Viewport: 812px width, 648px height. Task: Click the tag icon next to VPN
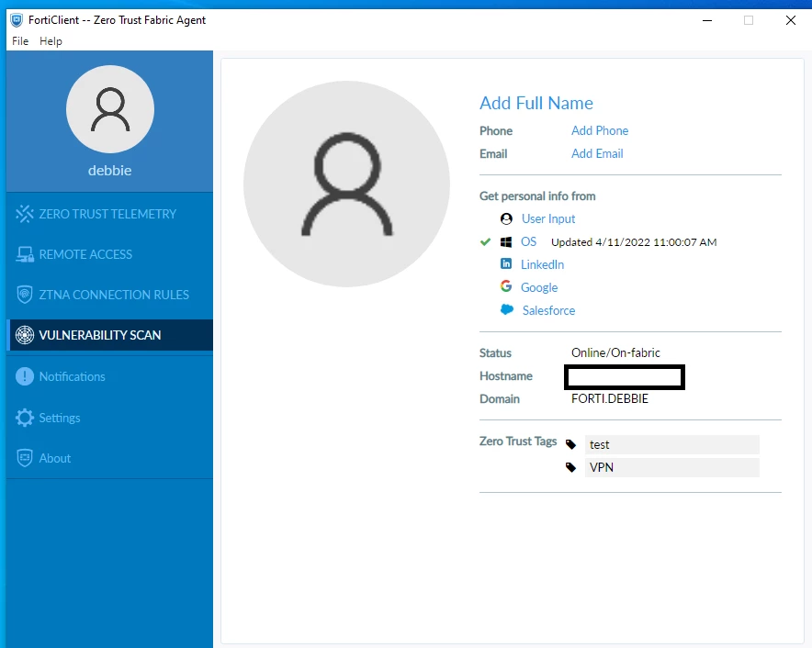click(x=570, y=467)
